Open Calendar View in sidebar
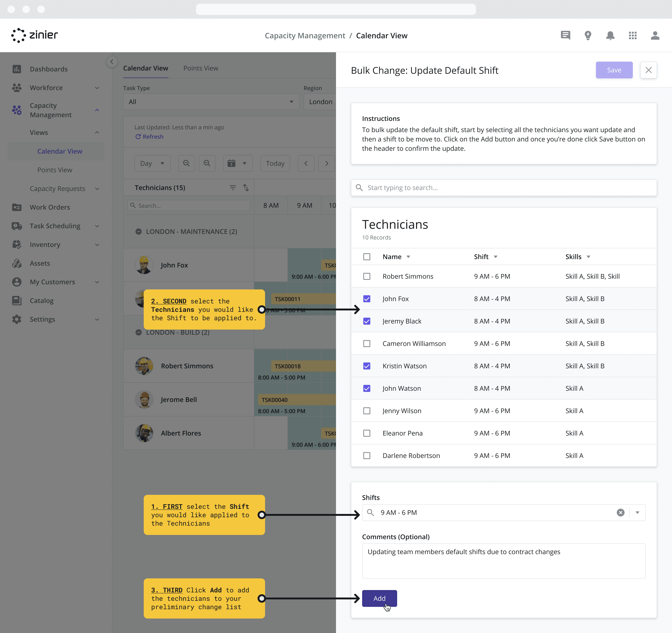 point(60,151)
